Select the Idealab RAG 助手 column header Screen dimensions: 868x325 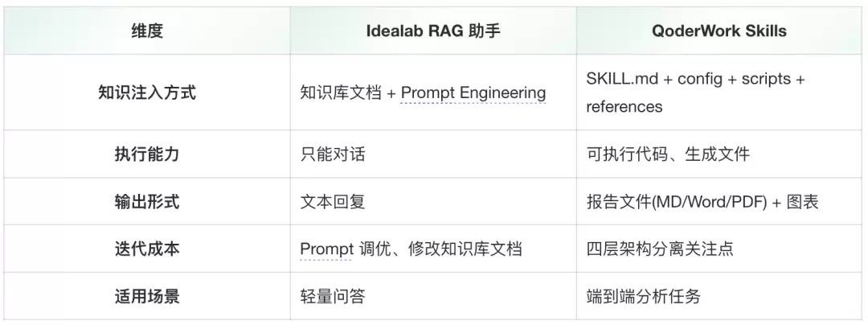(433, 31)
